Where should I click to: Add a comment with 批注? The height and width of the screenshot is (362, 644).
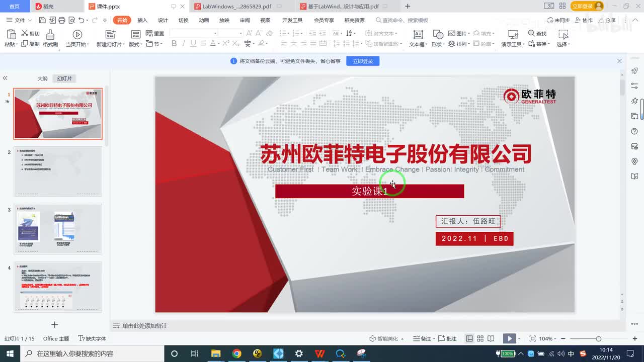coord(447,339)
